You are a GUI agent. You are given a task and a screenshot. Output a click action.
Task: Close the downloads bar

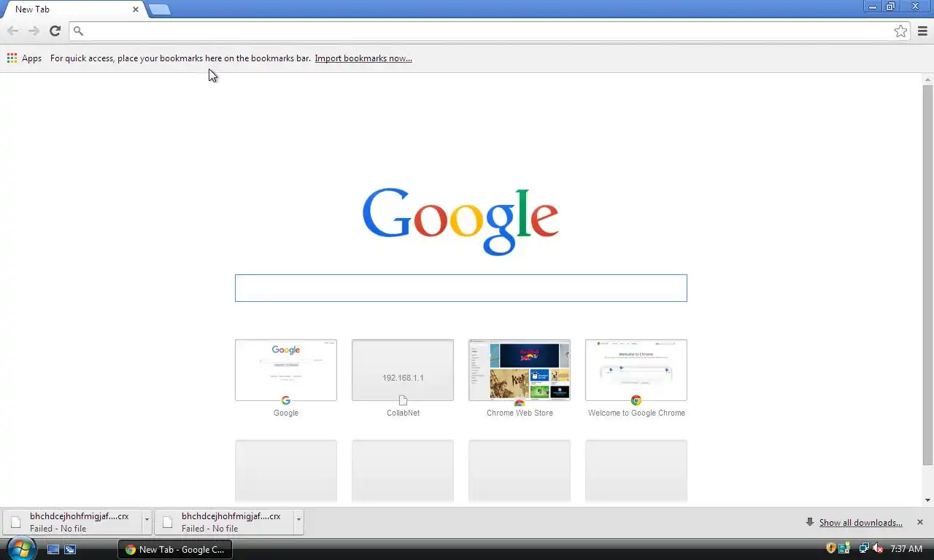pyautogui.click(x=920, y=522)
